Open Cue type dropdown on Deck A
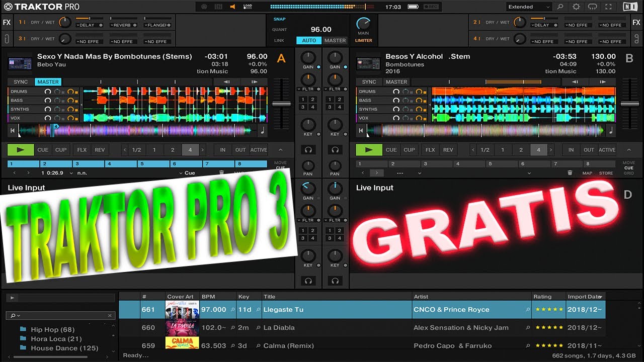 click(187, 173)
